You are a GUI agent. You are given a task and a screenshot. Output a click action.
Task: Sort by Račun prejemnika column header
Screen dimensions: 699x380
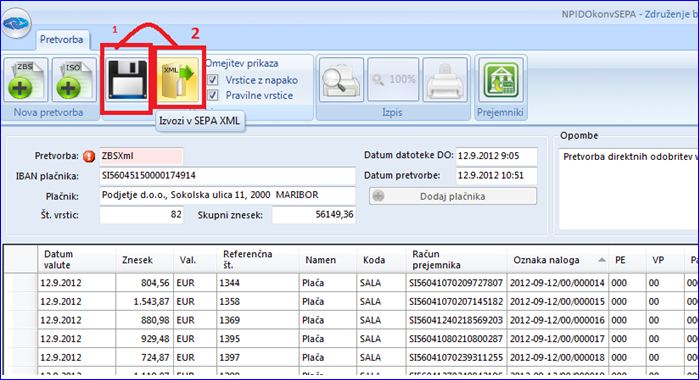click(456, 260)
